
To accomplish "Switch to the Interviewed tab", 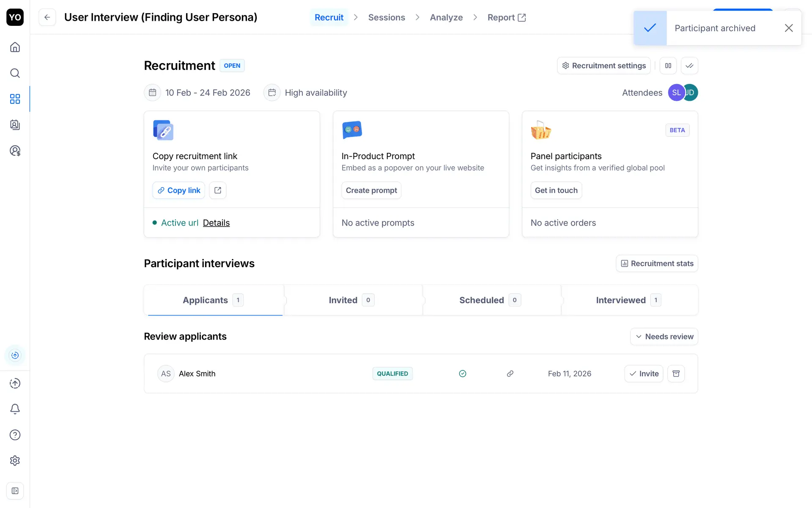I will (628, 300).
